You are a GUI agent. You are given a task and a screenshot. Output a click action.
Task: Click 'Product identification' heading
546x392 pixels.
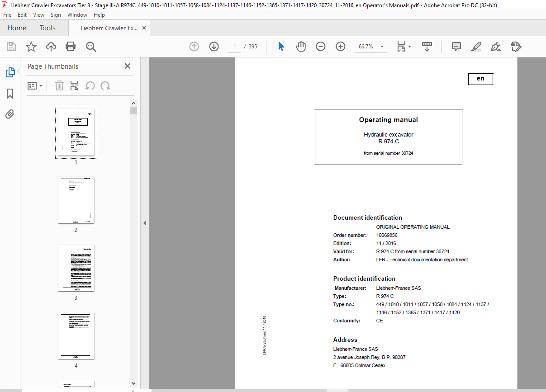(364, 279)
